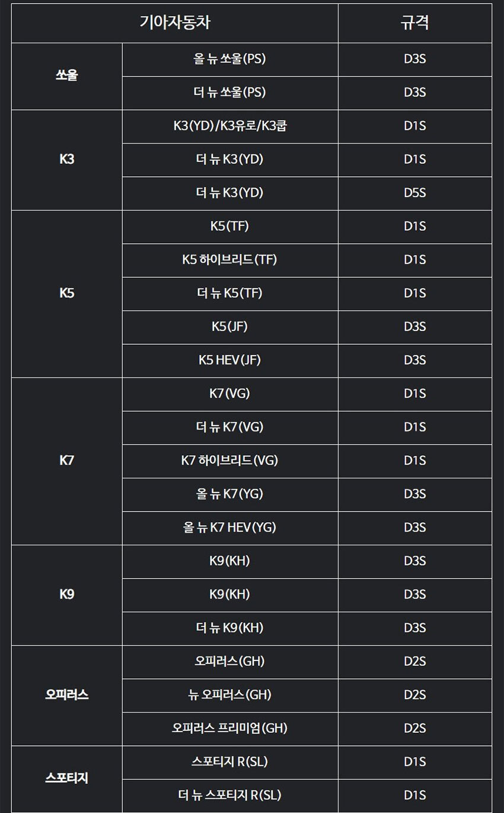Click the 더 뉴 K5(TF) entry
Image resolution: width=504 pixels, height=813 pixels.
coord(229,293)
